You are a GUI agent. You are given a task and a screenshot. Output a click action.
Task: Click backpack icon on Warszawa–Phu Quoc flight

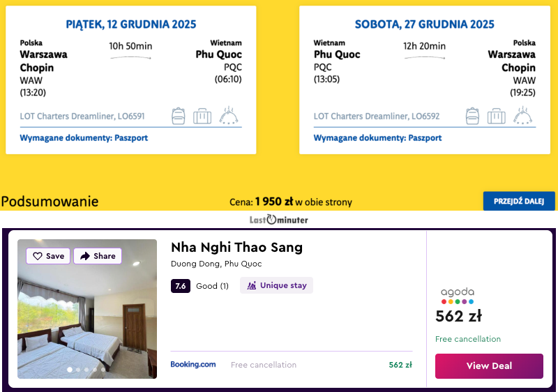(x=179, y=116)
